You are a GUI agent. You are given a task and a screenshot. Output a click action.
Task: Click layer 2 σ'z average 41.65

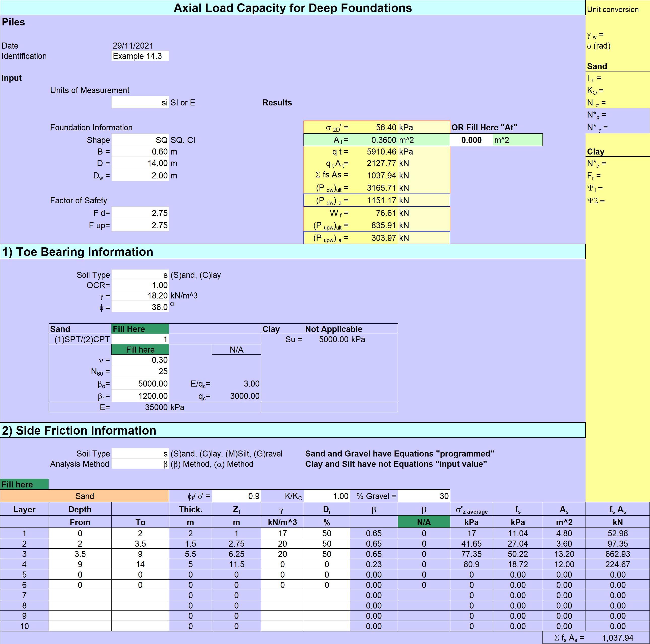(471, 544)
